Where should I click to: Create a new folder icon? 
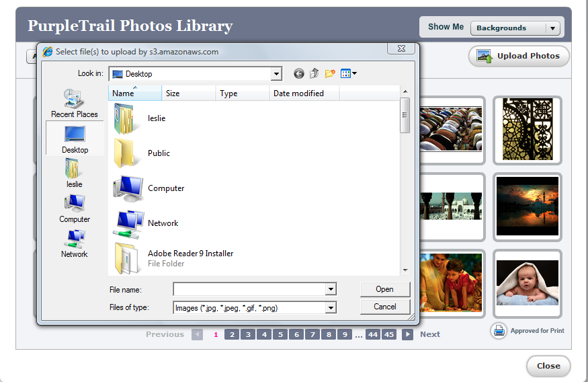[x=330, y=73]
